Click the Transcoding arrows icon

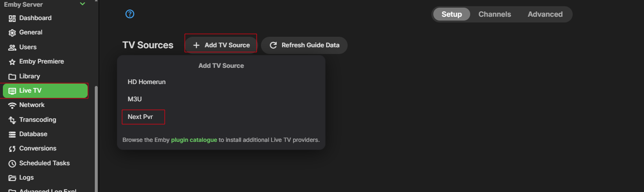[x=12, y=120]
